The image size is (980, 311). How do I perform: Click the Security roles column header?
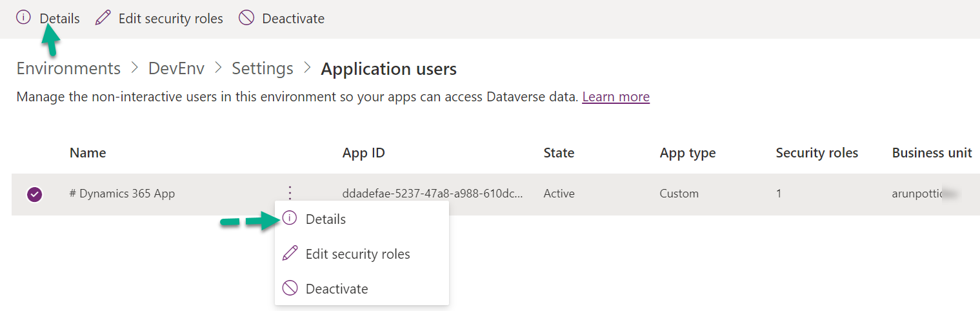click(x=817, y=153)
